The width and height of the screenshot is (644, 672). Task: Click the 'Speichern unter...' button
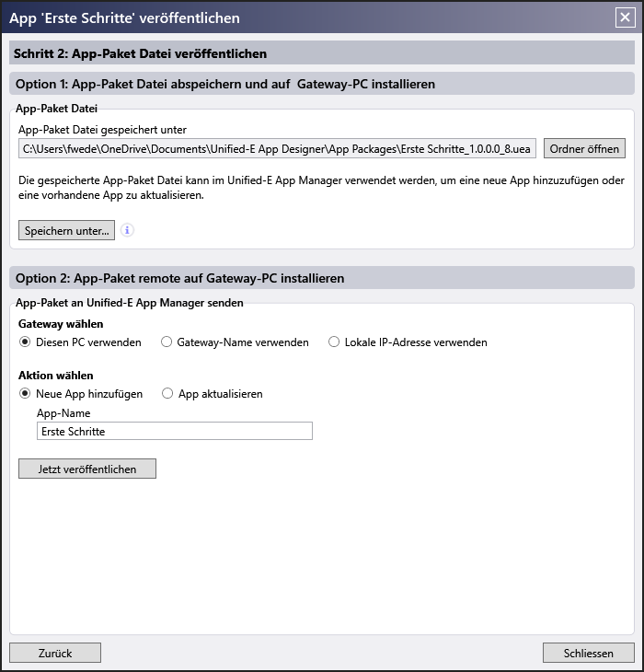(x=66, y=230)
